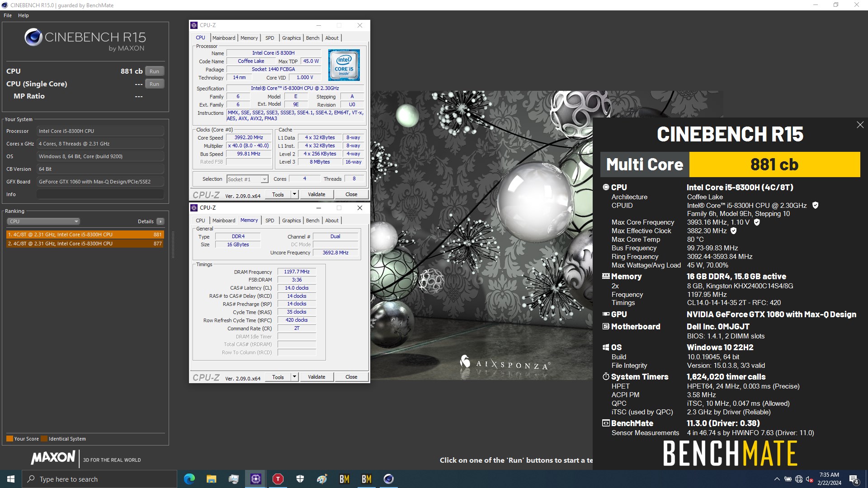Viewport: 868px width, 488px height.
Task: Click Validate in top CPU-Z window
Action: coord(316,194)
